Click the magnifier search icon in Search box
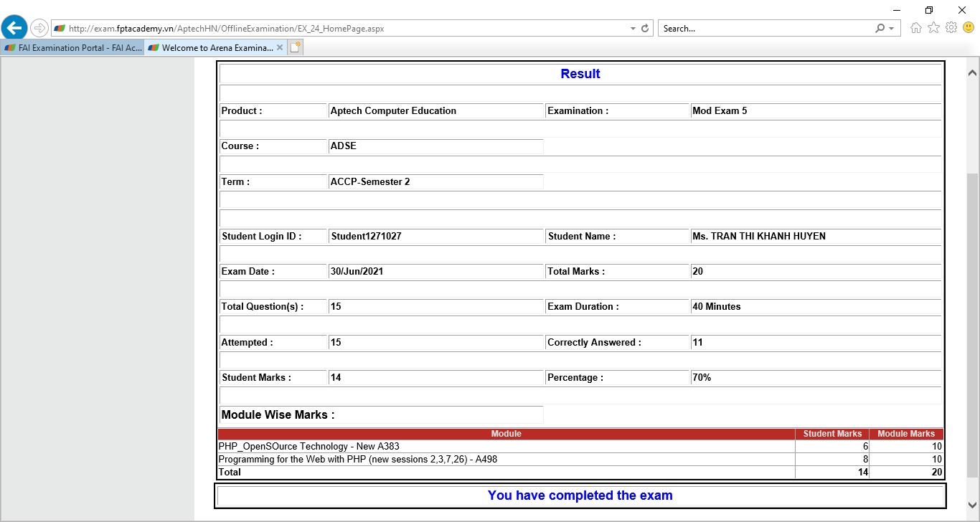The image size is (980, 522). pos(880,29)
